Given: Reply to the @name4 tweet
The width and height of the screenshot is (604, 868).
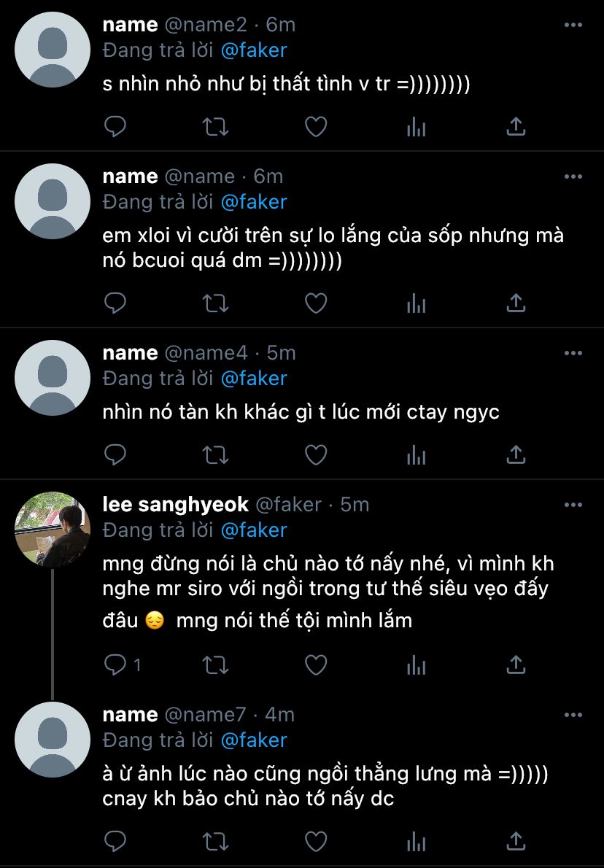Looking at the screenshot, I should coord(115,455).
